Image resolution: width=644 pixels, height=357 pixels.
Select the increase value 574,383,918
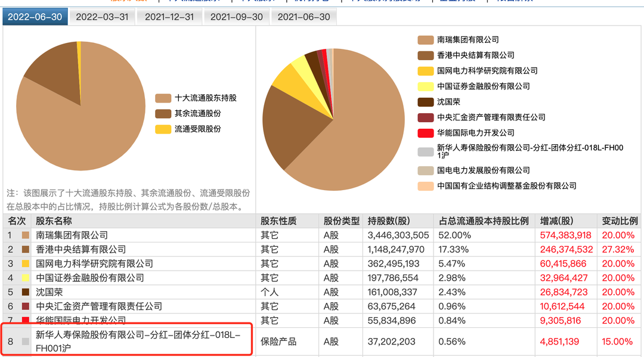(x=565, y=235)
